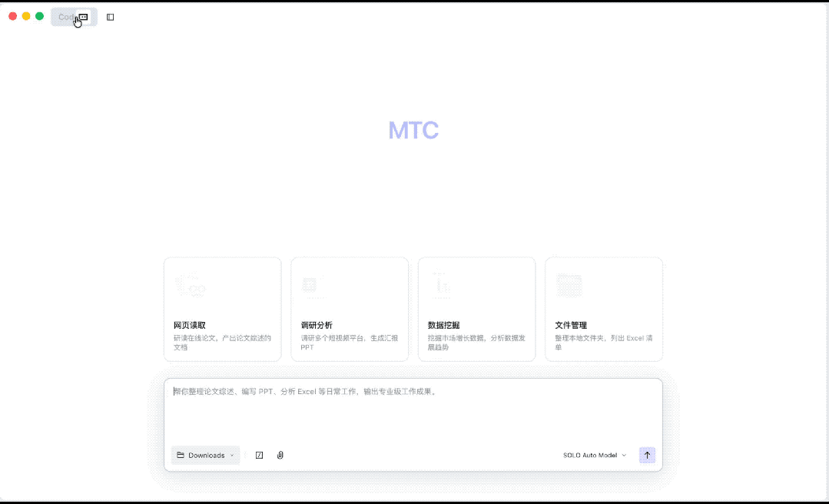This screenshot has height=504, width=829.
Task: Toggle the Code view in the titlebar
Action: click(68, 16)
